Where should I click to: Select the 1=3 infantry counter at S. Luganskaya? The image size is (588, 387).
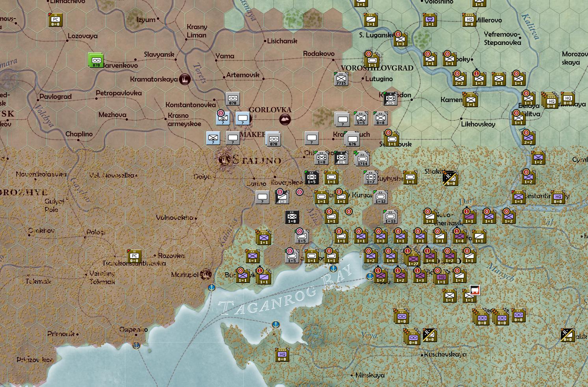click(x=400, y=39)
